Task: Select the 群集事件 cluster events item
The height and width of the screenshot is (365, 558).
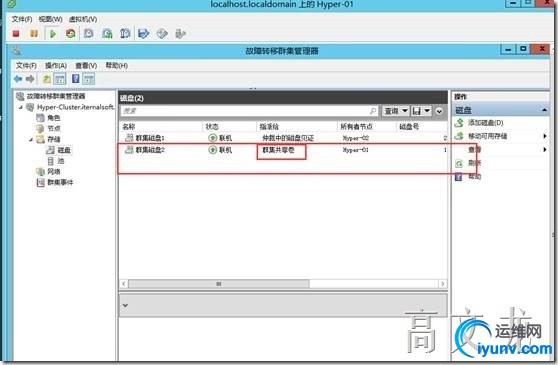Action: coord(60,182)
